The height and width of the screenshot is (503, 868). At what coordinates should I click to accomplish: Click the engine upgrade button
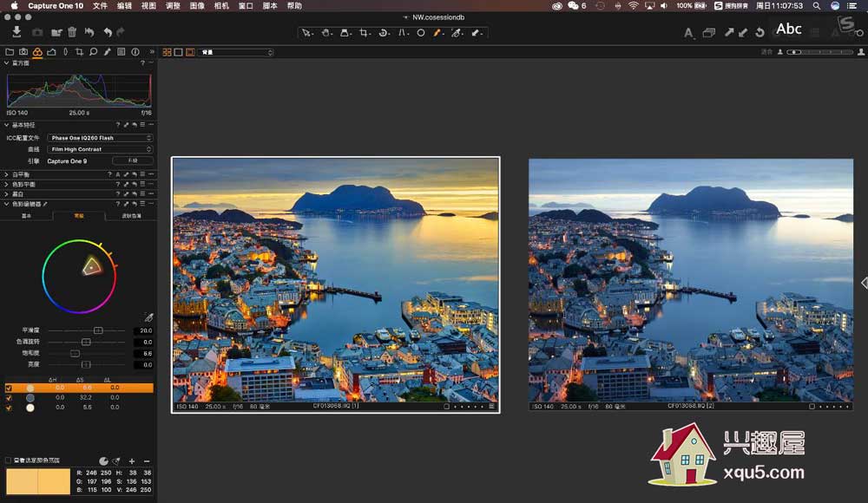(x=133, y=161)
